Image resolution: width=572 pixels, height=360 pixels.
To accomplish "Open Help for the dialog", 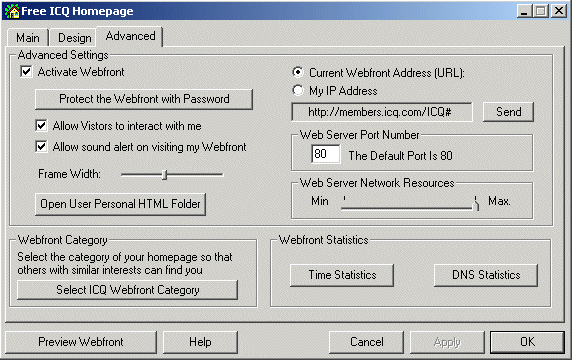I will (x=200, y=342).
